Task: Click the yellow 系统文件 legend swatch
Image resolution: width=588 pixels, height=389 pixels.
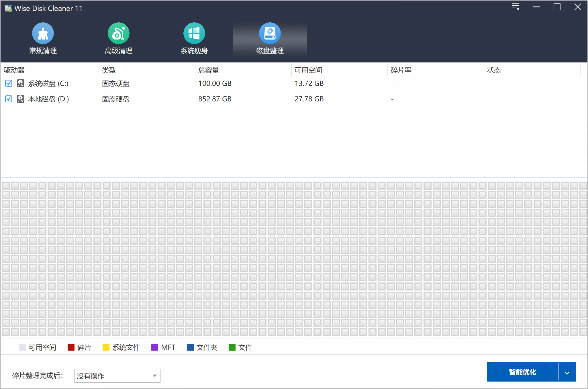Action: [106, 347]
